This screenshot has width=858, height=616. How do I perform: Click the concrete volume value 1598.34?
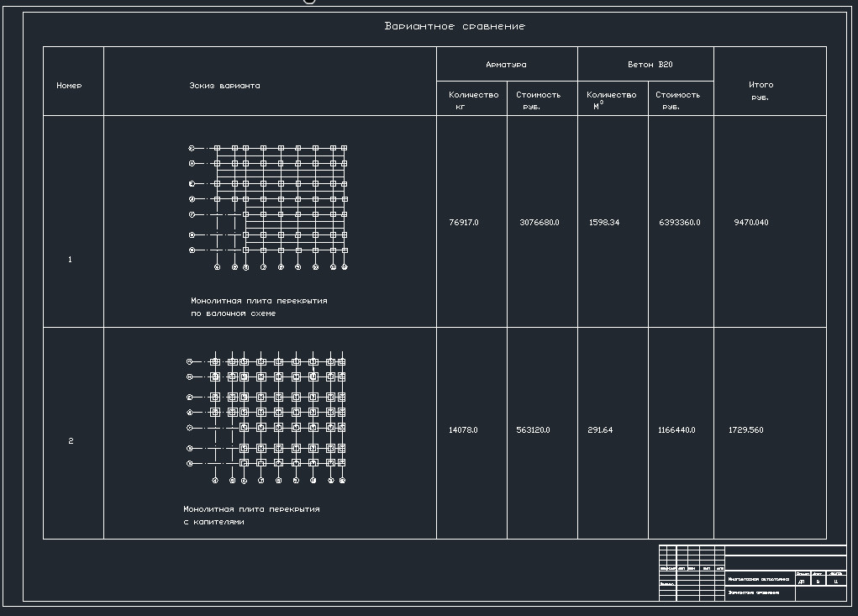(x=604, y=223)
